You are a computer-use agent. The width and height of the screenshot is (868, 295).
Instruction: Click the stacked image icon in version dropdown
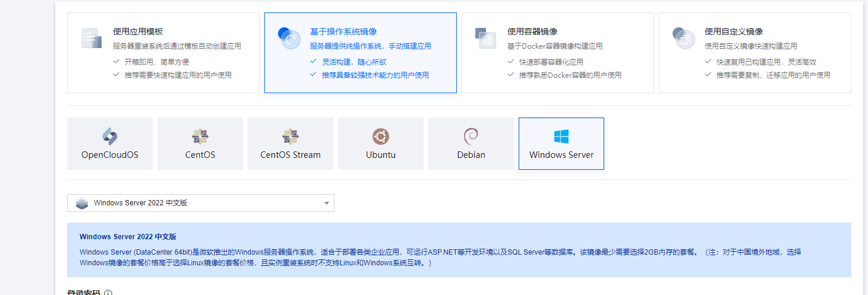(82, 203)
